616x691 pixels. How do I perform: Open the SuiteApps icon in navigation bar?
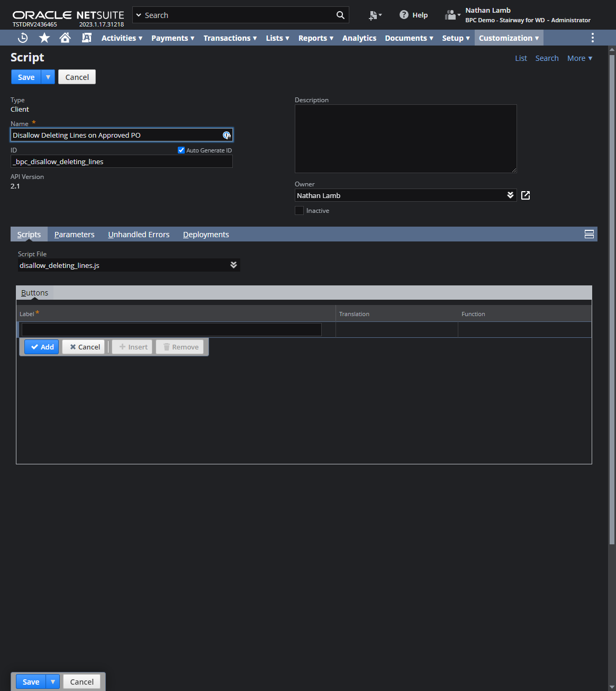click(87, 38)
